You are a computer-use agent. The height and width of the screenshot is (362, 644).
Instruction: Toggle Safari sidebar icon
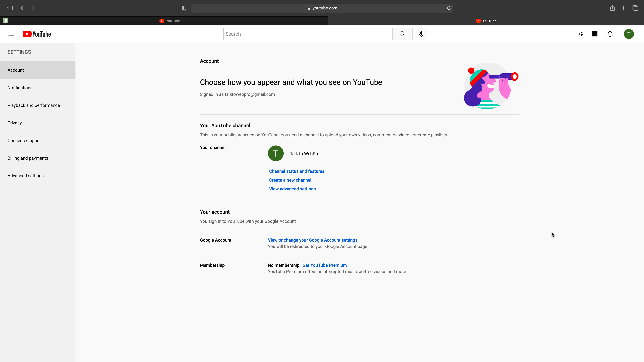point(9,8)
